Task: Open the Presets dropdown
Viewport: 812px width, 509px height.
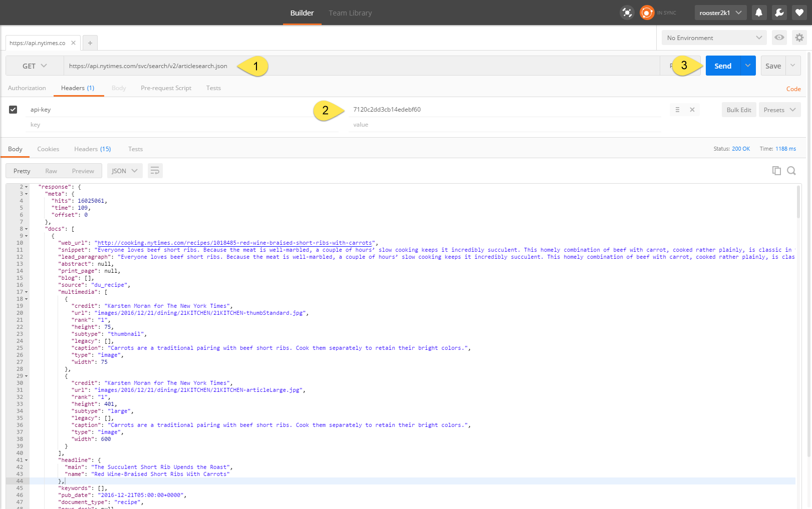Action: [779, 110]
